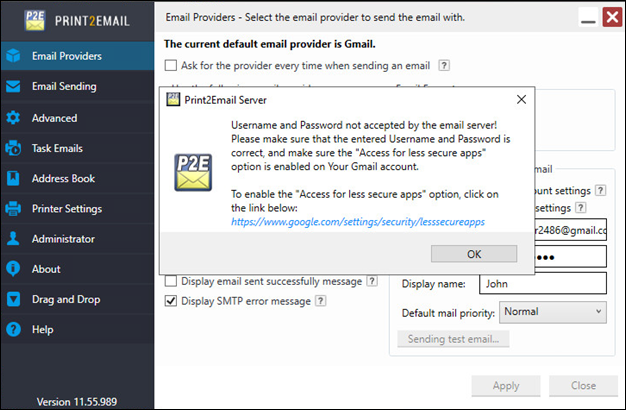The width and height of the screenshot is (626, 410).
Task: Check Display email sent successfully message
Action: pos(171,281)
